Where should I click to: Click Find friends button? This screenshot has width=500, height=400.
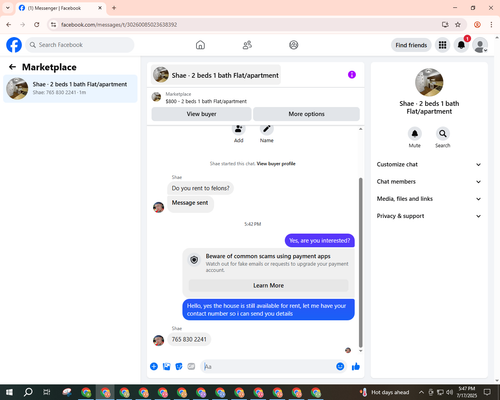pyautogui.click(x=411, y=45)
